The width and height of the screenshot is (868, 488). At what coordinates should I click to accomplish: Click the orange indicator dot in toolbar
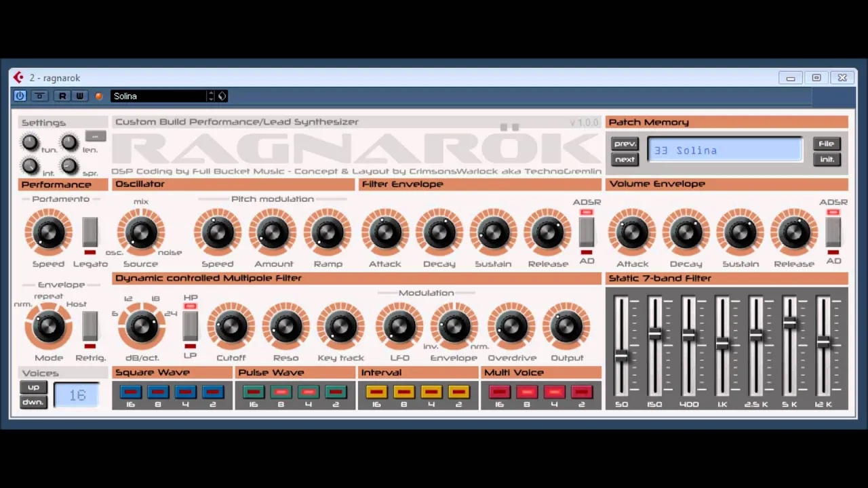(x=99, y=96)
